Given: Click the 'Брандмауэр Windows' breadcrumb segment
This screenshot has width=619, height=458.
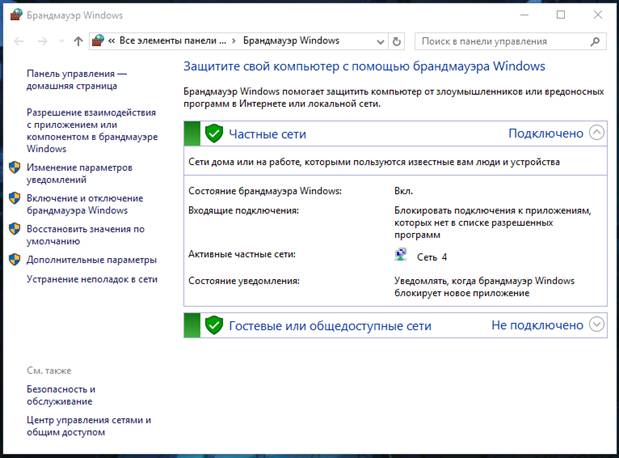Looking at the screenshot, I should click(x=291, y=41).
